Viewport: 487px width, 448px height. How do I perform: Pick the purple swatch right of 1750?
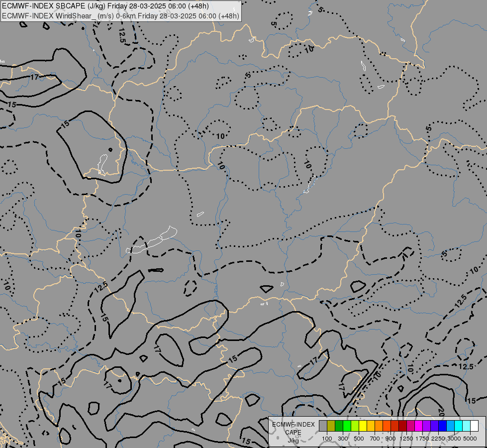(427, 426)
